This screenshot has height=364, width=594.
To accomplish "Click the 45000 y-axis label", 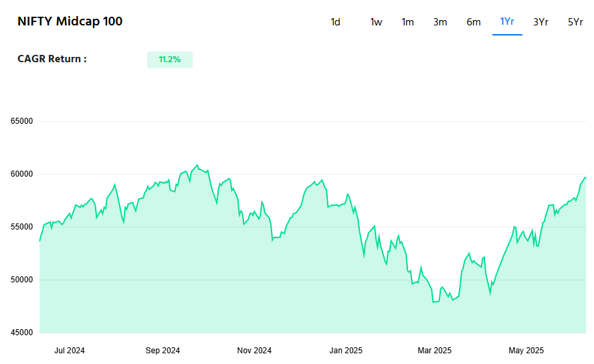I will [x=21, y=333].
